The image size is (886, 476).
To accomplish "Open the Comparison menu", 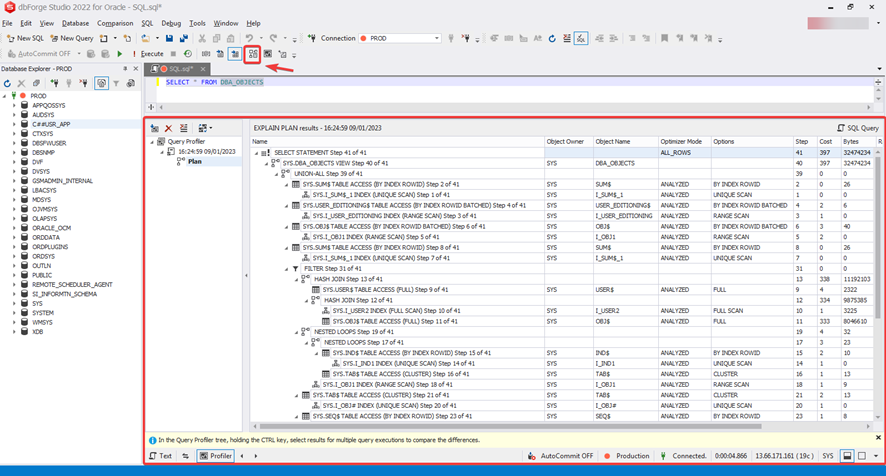I will 115,23.
